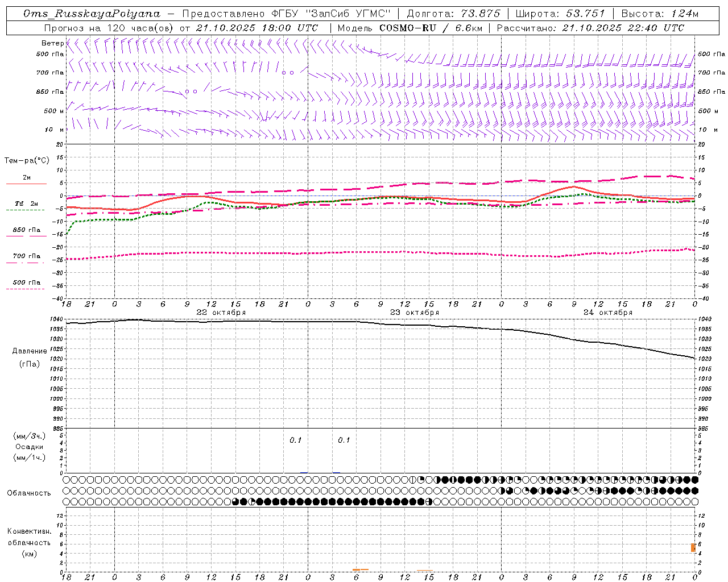The height and width of the screenshot is (582, 728).
Task: Click the 'Облачность' cloud cover row label
Action: [x=29, y=493]
